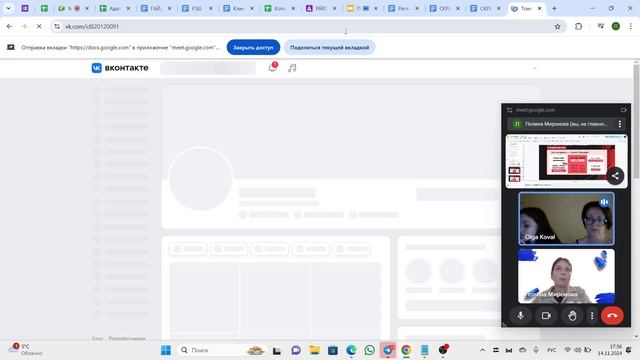Expand VK account dropdown arrow

(535, 68)
